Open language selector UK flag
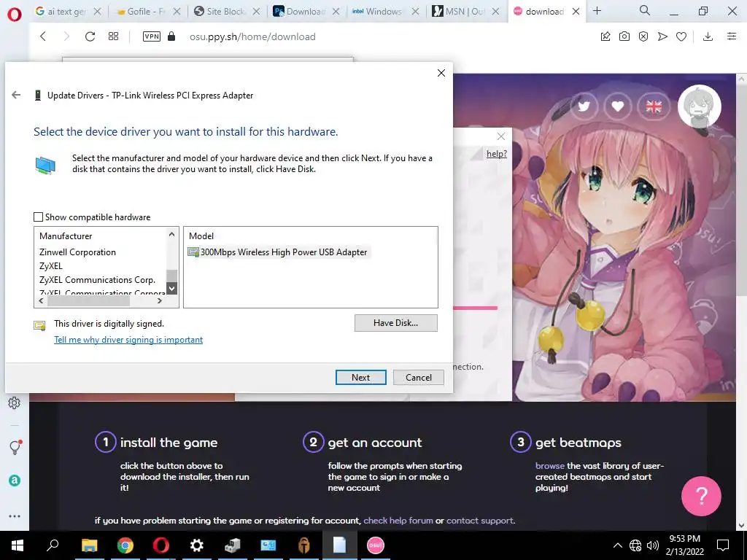 coord(653,106)
